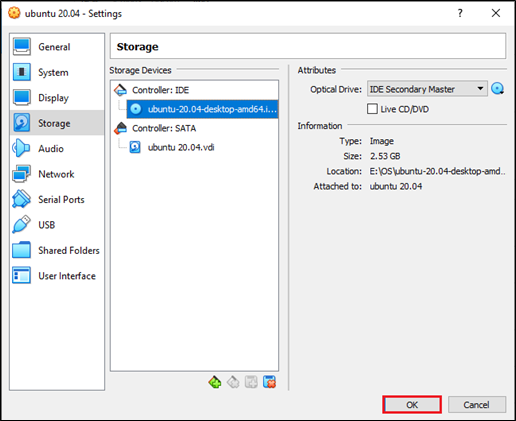Click the remove attachment icon under storage tree

[x=269, y=382]
